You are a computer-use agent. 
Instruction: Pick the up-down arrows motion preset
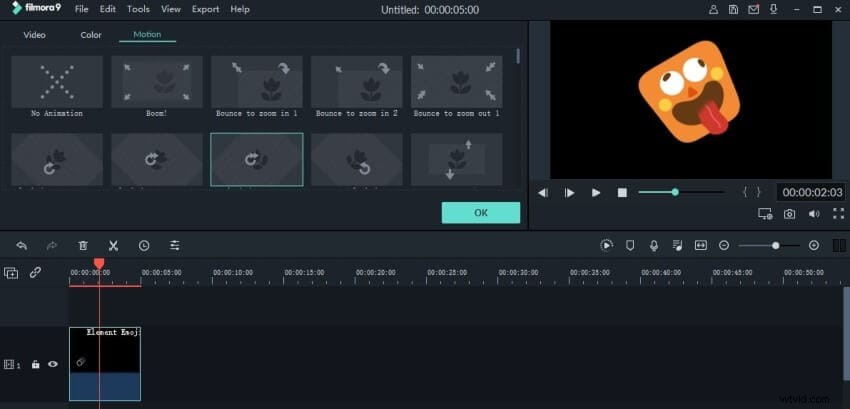[456, 159]
